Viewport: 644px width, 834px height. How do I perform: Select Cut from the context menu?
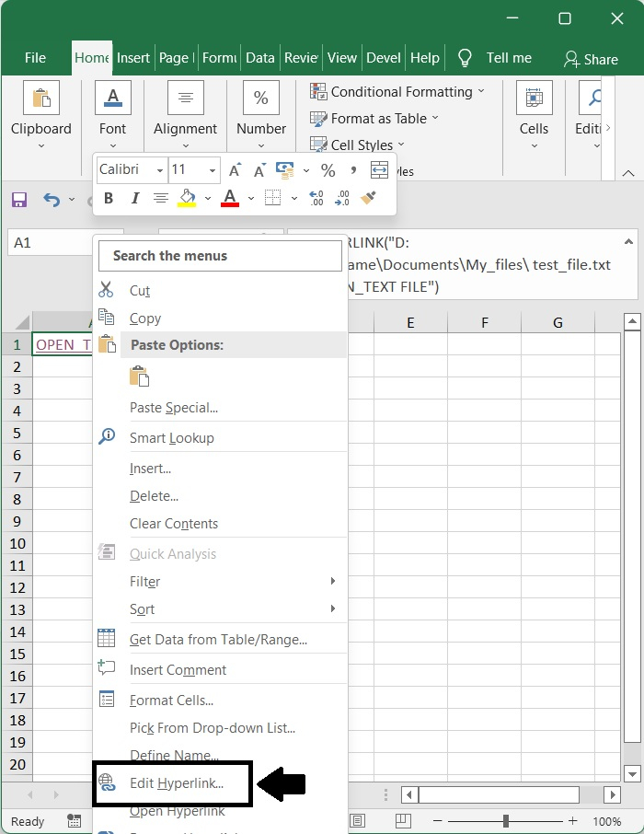pyautogui.click(x=220, y=290)
